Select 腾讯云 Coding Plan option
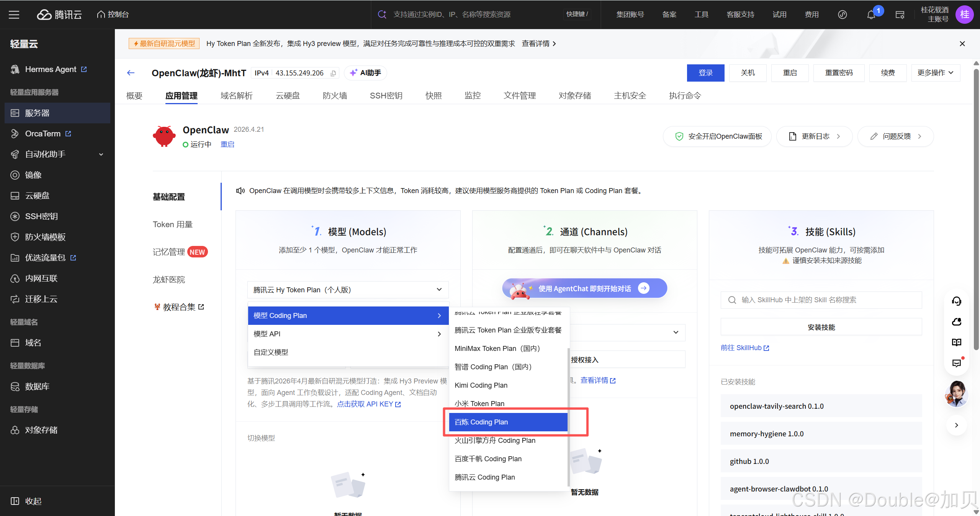980x516 pixels. coord(508,477)
